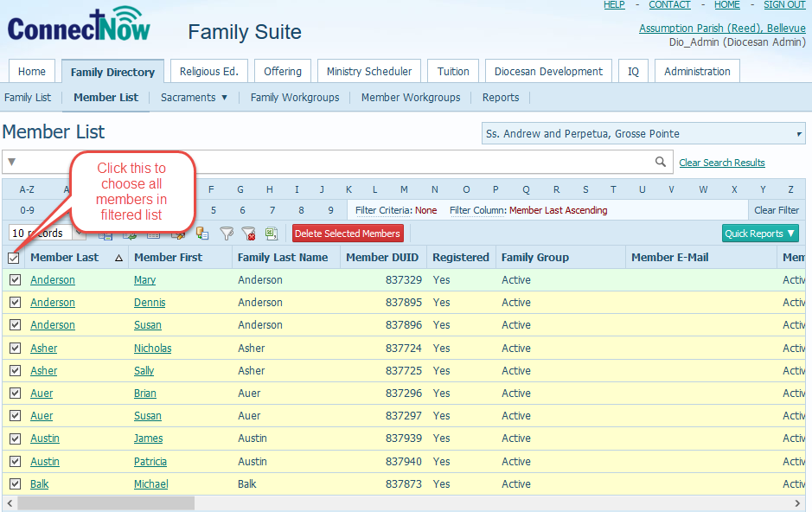The height and width of the screenshot is (512, 812).
Task: Click the funnel icon with red X
Action: pyautogui.click(x=249, y=234)
